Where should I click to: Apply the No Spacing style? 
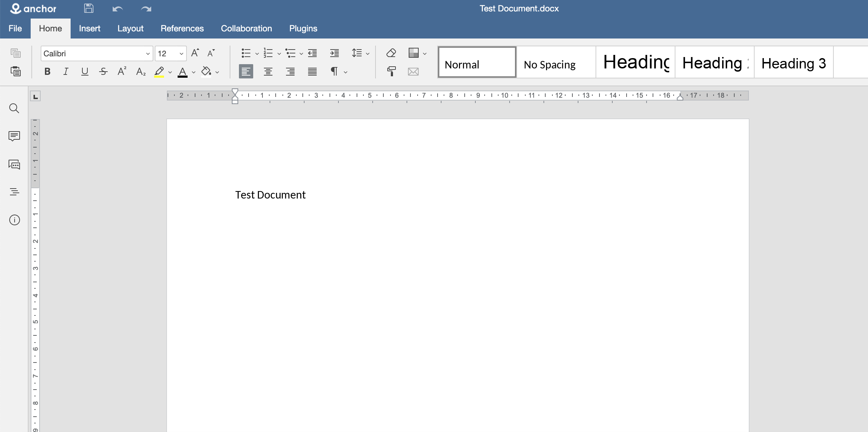pos(556,63)
